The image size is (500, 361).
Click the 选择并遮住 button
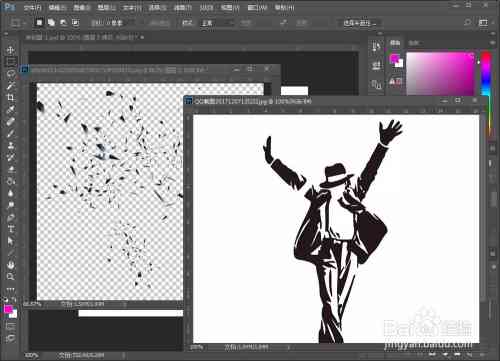360,23
